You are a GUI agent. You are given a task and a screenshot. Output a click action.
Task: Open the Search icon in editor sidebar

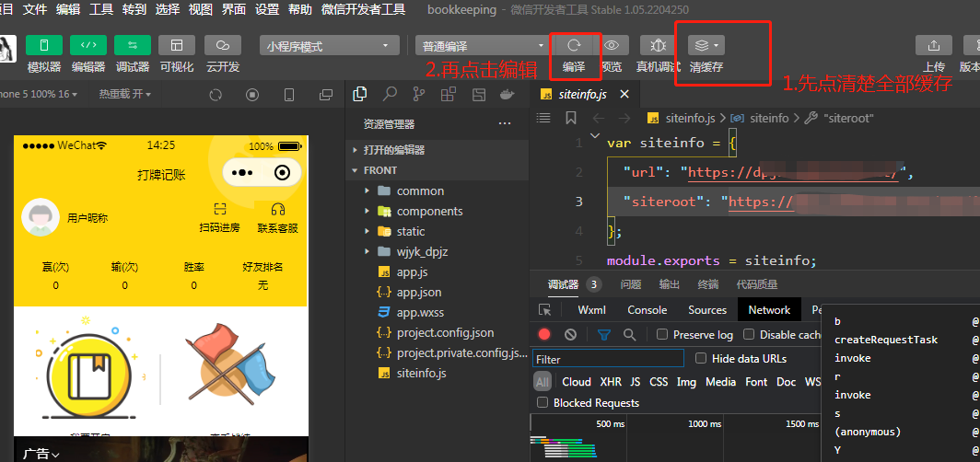click(x=390, y=94)
